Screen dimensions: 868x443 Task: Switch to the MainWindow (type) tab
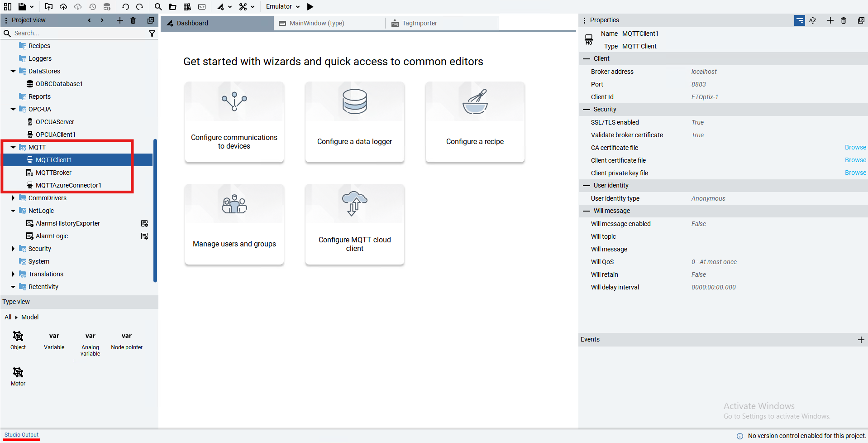coord(329,23)
